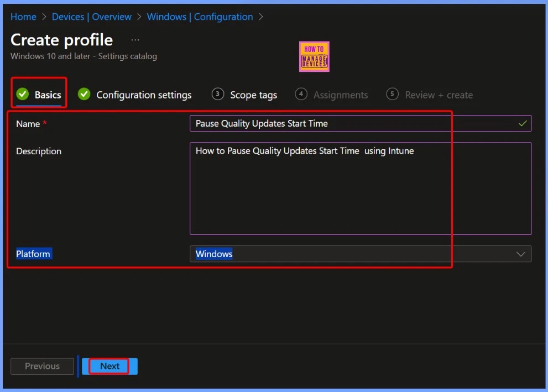Image resolution: width=548 pixels, height=392 pixels.
Task: Go to Devices | Overview breadcrumb
Action: [x=92, y=17]
